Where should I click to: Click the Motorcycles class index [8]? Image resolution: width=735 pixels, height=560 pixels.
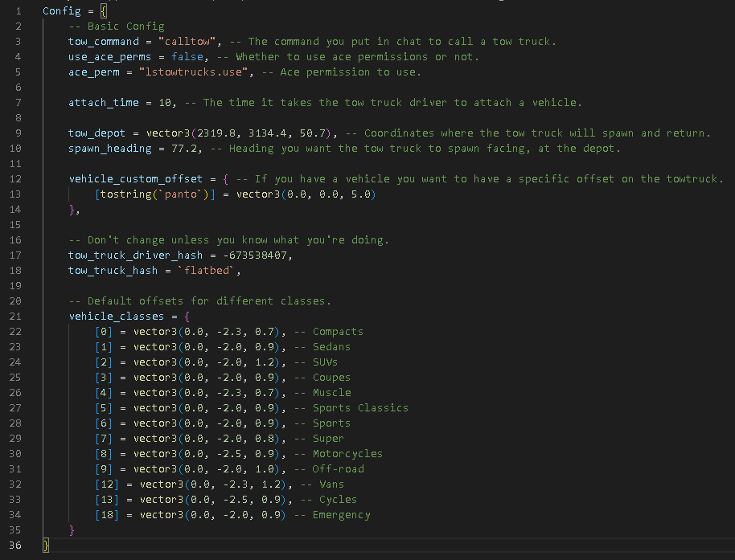click(104, 454)
